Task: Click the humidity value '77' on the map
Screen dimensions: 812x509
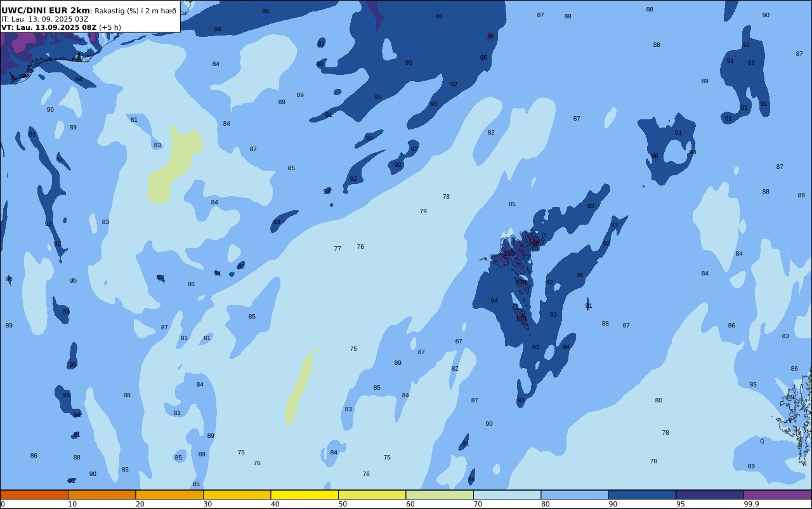Action: pos(337,249)
